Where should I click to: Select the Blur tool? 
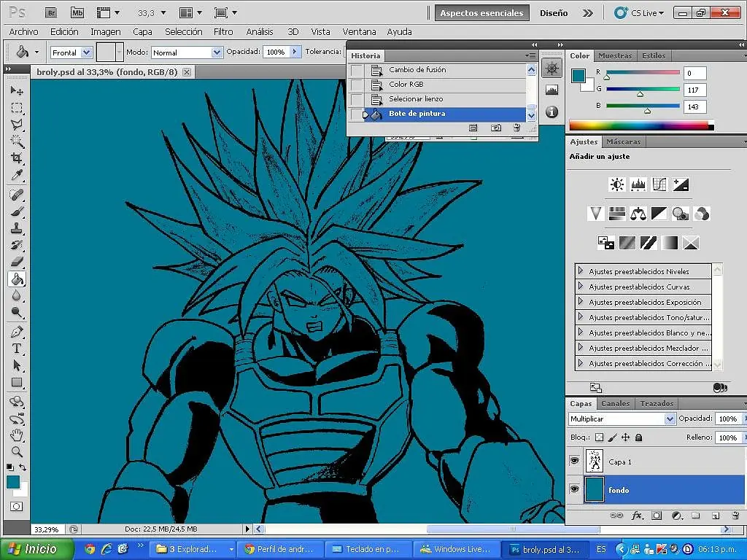[17, 295]
